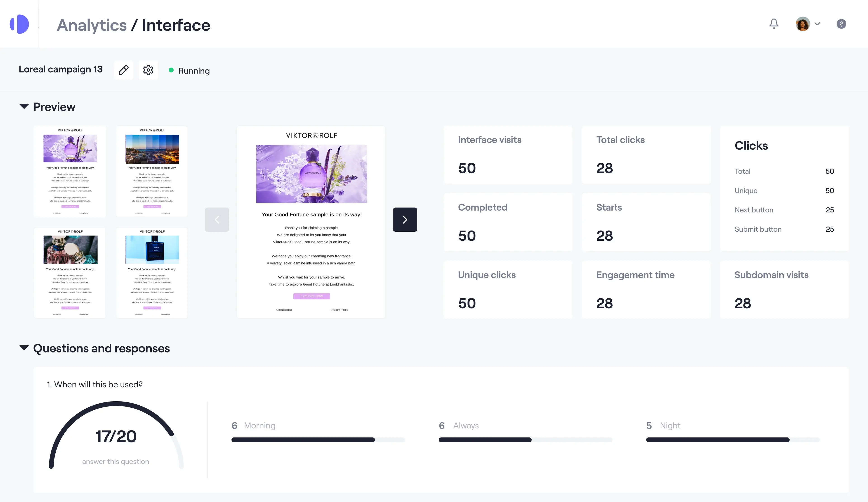Click the Unique clicks card
868x502 pixels.
tap(508, 290)
